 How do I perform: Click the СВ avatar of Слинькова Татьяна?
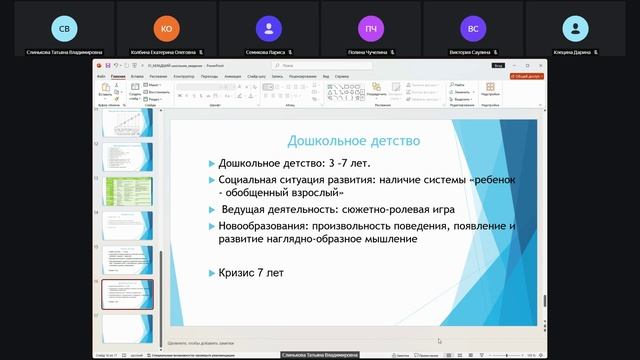[x=64, y=29]
